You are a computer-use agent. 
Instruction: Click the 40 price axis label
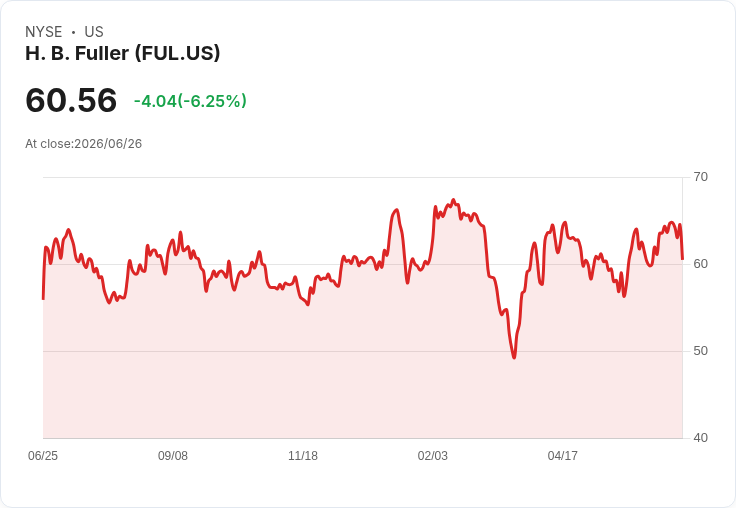click(x=700, y=438)
